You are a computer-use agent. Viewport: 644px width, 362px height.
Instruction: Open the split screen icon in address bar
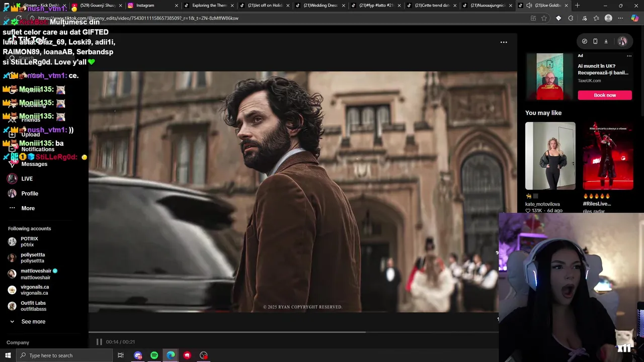[x=533, y=18]
